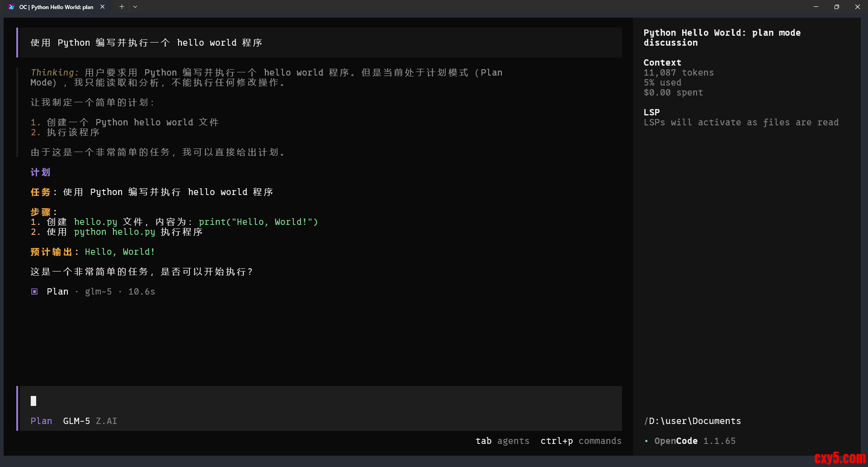Screen dimensions: 868x467
Task: Click the '11,087 tokens' value
Action: click(679, 72)
